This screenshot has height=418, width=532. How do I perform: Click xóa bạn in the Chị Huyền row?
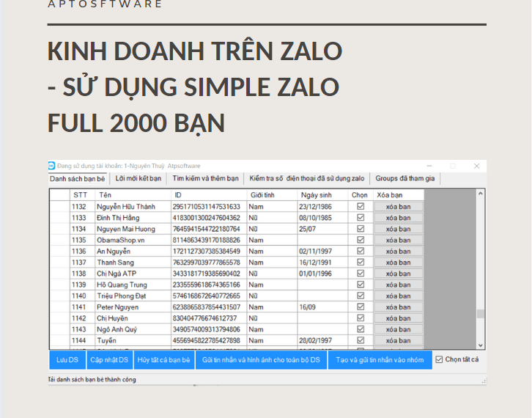399,318
